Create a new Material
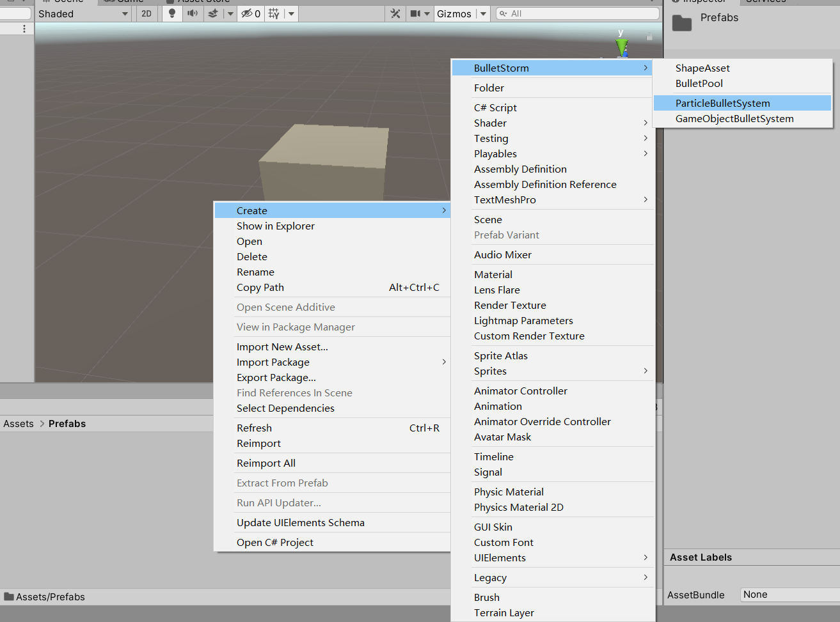 pyautogui.click(x=552, y=274)
